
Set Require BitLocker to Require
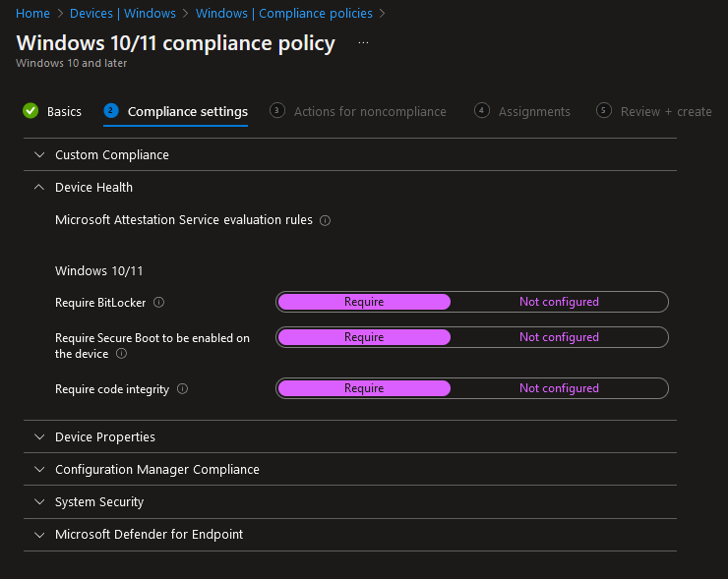364,302
